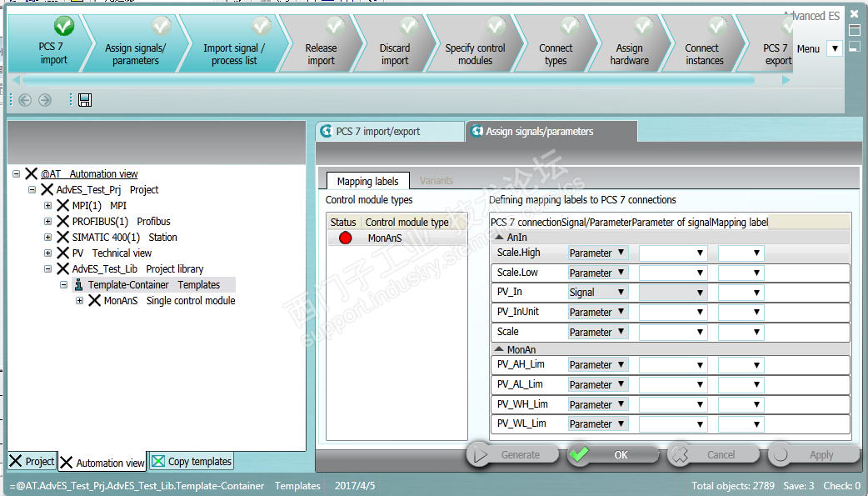Open PV_AL_Lim Parameter dropdown
The height and width of the screenshot is (496, 868).
coord(598,384)
